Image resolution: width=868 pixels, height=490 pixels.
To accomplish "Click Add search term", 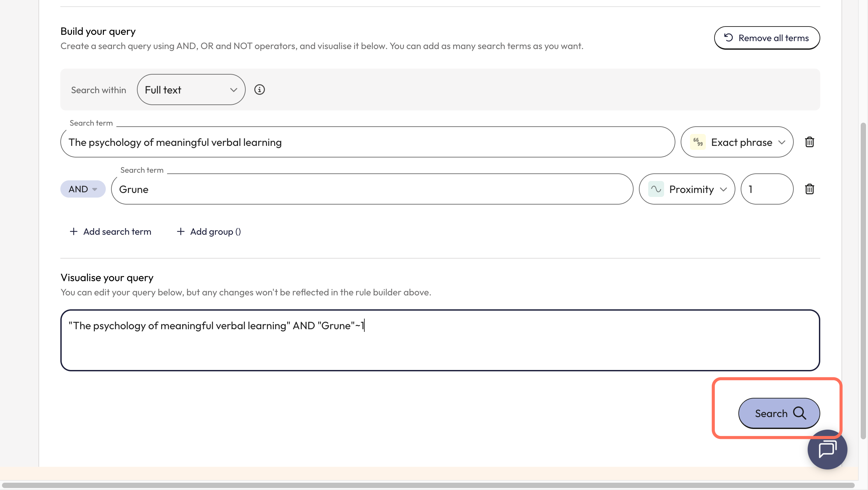I will (110, 231).
